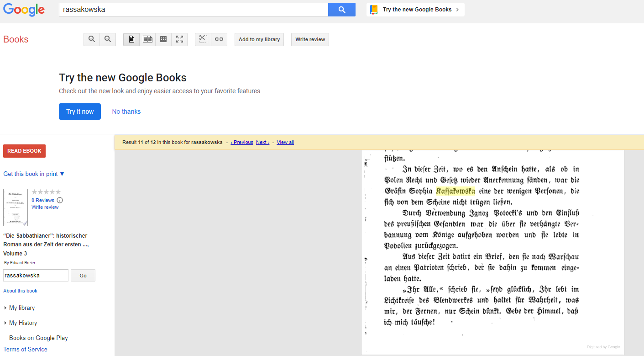
Task: Click the red Books heading link
Action: (x=16, y=39)
